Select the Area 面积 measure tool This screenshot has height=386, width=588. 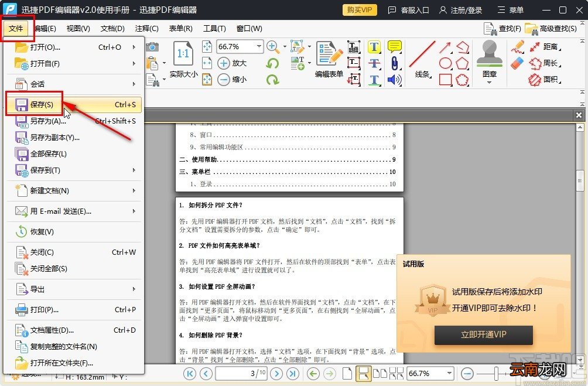click(545, 80)
